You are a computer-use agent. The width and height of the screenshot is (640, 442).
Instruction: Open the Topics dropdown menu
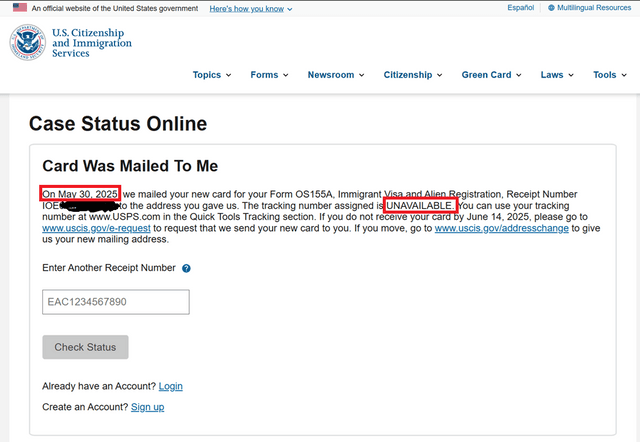[x=212, y=75]
